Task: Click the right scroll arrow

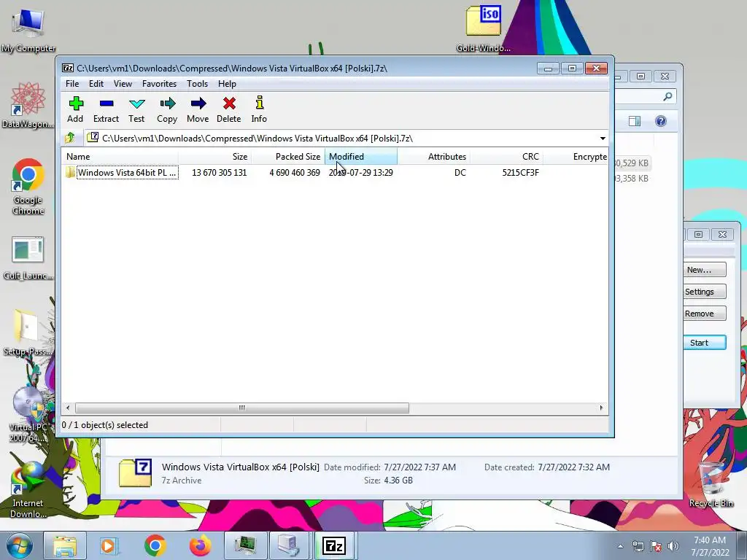Action: click(x=601, y=408)
